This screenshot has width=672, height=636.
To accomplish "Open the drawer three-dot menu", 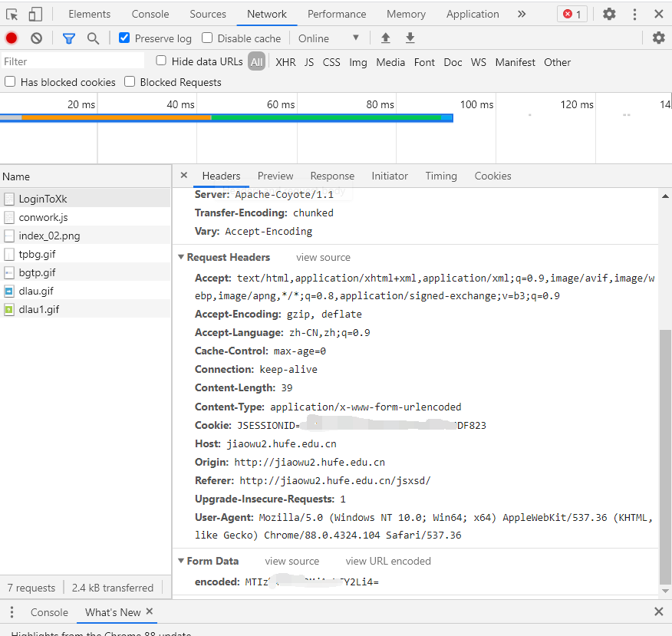I will [12, 612].
